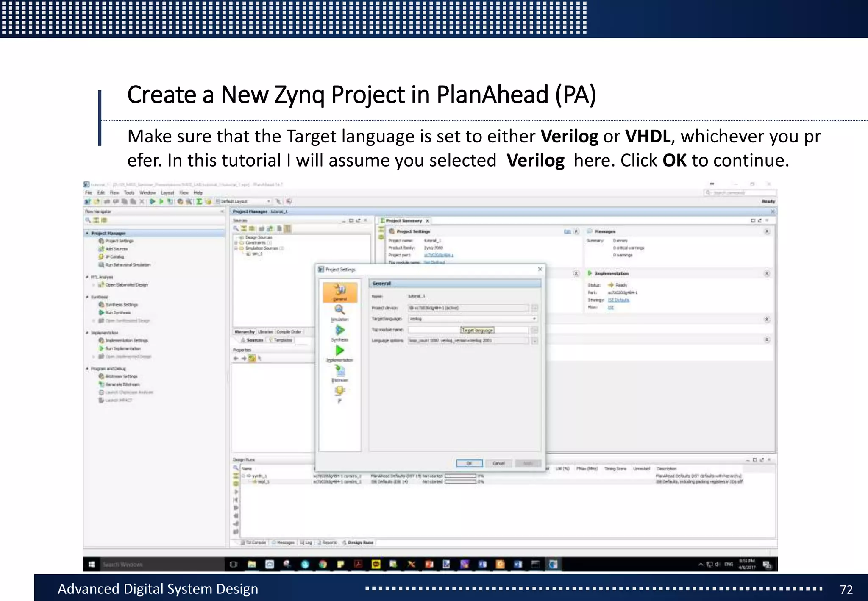Switch to Compile Order tab in Sources panel
The width and height of the screenshot is (868, 601).
(289, 332)
